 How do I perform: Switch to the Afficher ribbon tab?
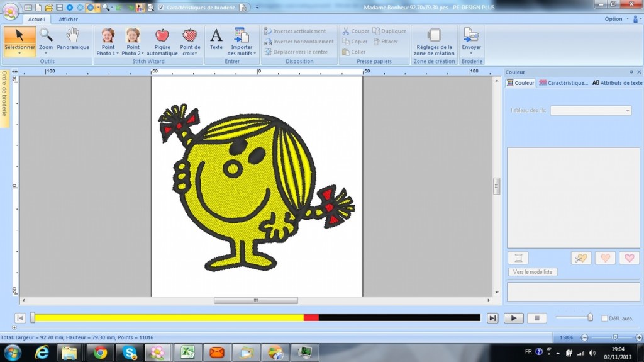point(69,20)
